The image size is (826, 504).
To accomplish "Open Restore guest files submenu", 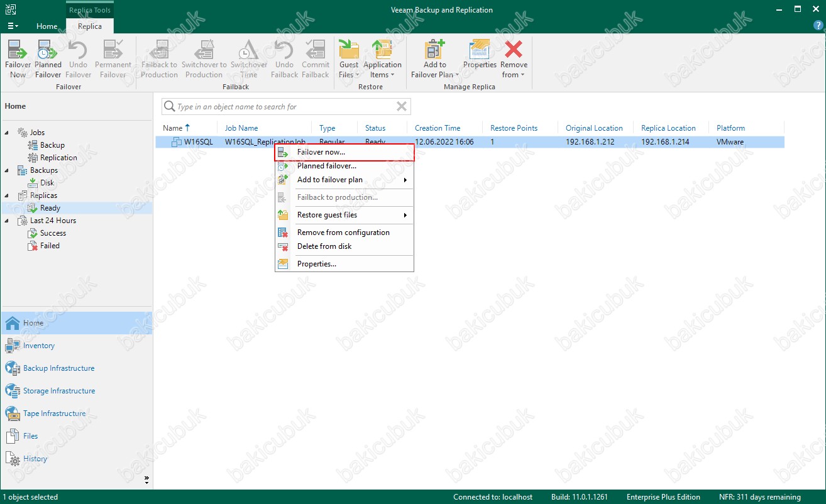I will (x=344, y=215).
